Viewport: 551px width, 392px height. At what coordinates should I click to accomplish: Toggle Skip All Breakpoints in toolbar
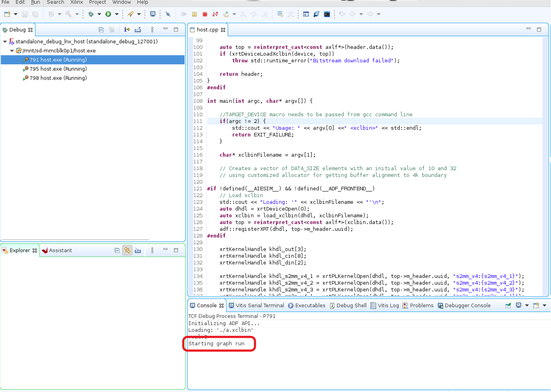tap(168, 14)
